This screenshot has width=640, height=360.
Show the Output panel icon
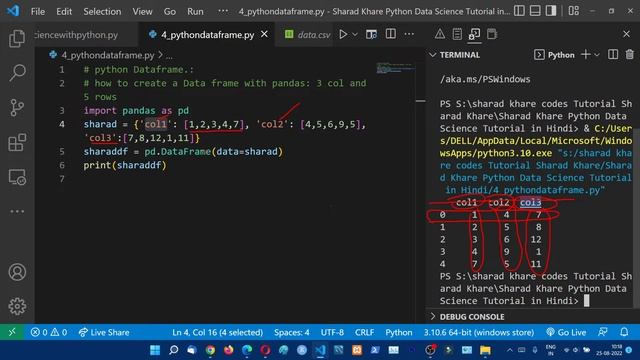click(x=457, y=34)
